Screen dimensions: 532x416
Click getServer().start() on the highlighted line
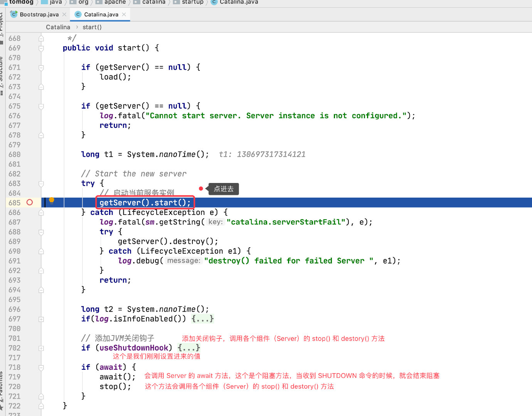pos(145,203)
